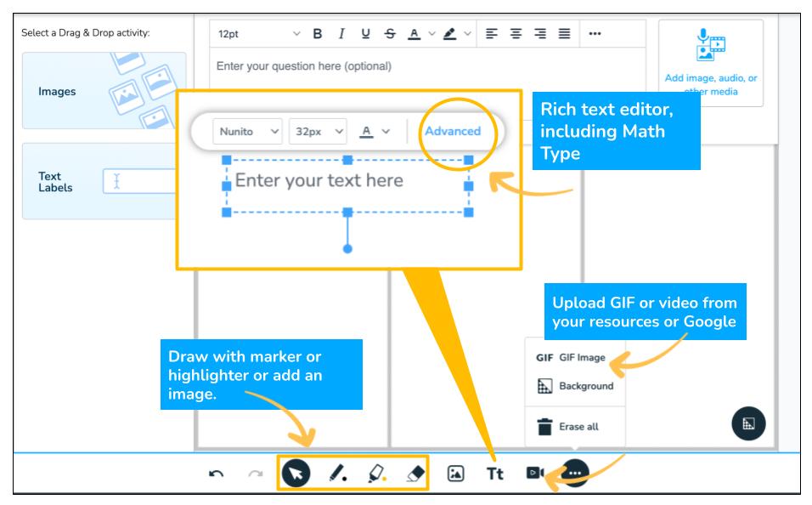812x505 pixels.
Task: Click the video camera icon
Action: click(534, 473)
